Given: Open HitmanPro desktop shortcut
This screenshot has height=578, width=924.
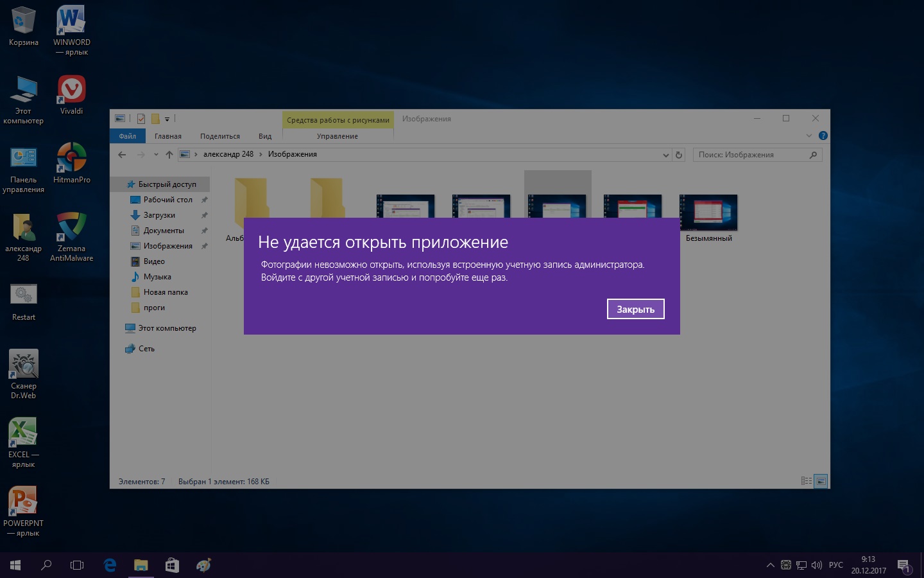Looking at the screenshot, I should [x=71, y=159].
